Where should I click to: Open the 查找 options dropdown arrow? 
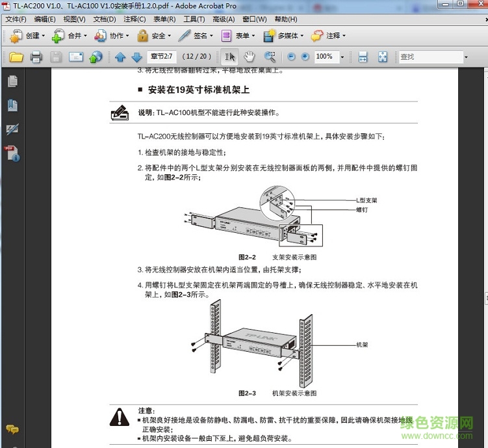pos(466,57)
